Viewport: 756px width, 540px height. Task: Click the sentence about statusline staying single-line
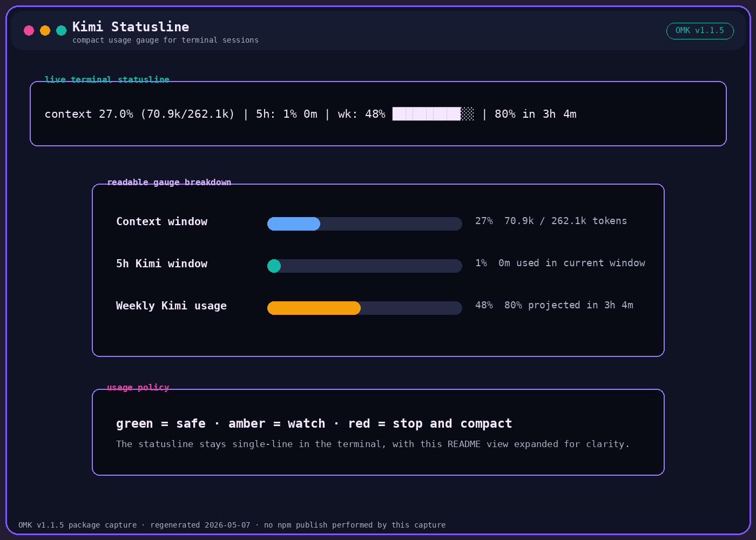click(373, 444)
